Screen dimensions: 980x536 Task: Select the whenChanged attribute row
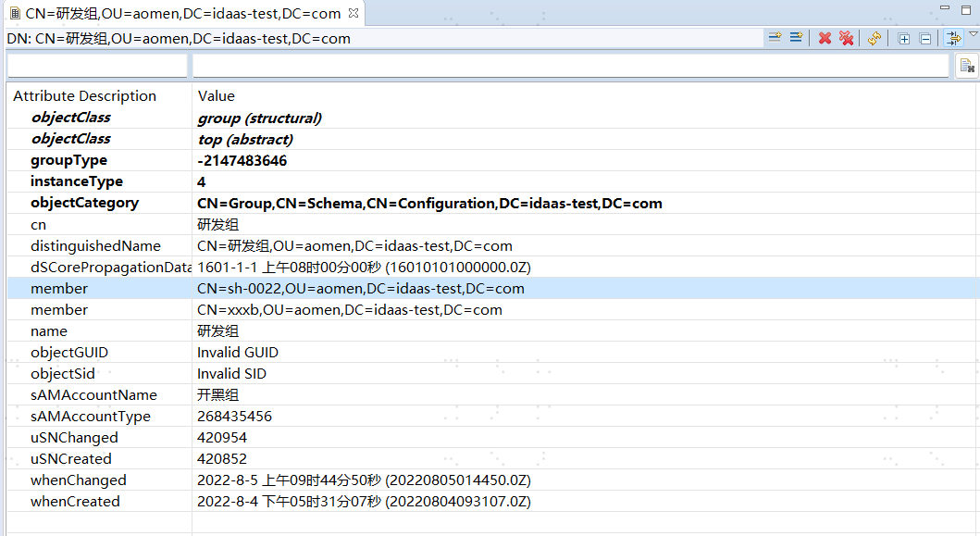point(492,480)
